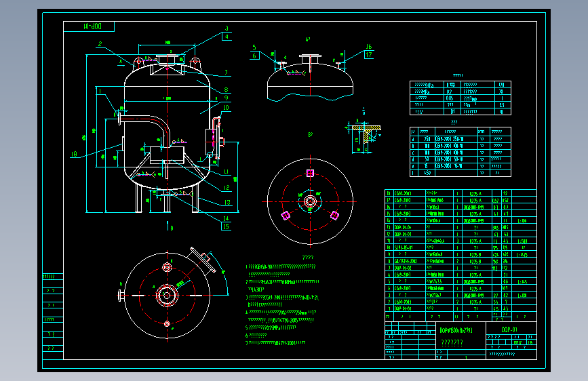Screen dimensions: 588x381
Task: Click the boxed callout number 10
Action: click(x=226, y=108)
